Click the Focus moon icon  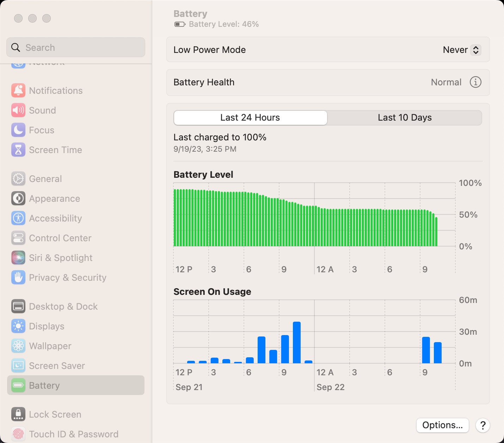18,130
